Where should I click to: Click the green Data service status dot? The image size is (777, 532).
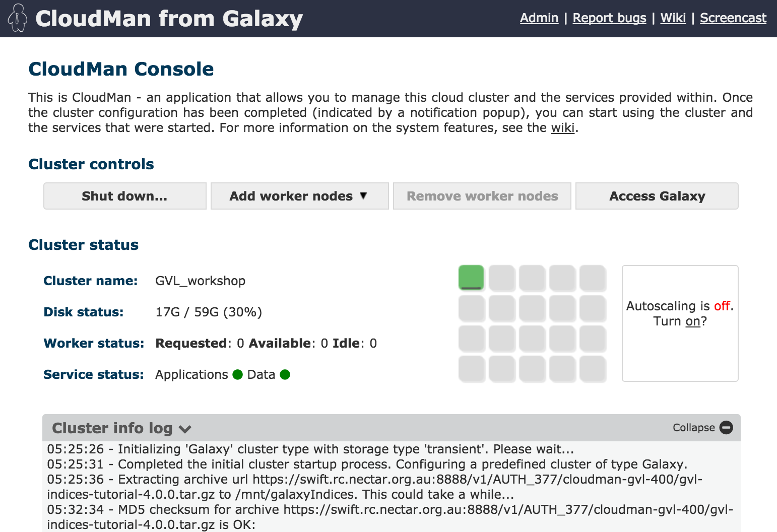[x=285, y=374]
